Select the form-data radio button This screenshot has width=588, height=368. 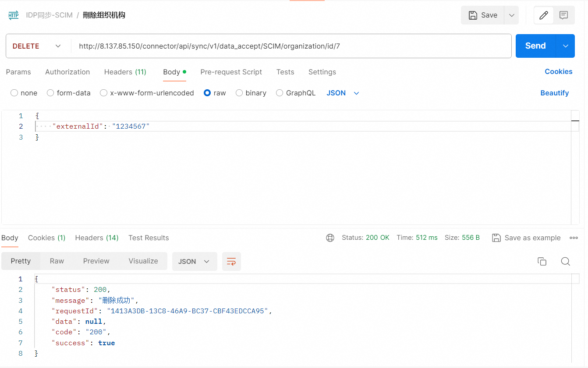[50, 93]
